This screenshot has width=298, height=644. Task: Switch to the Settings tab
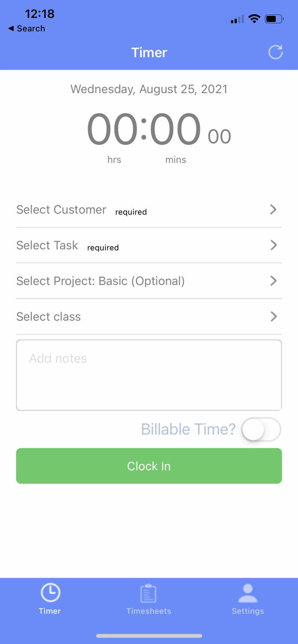[248, 599]
